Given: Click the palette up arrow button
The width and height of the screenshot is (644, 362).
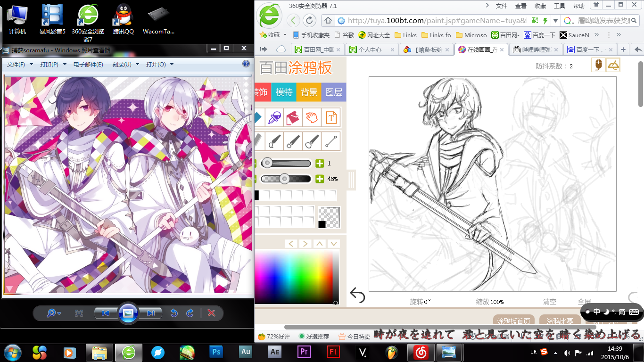Looking at the screenshot, I should pyautogui.click(x=320, y=244).
